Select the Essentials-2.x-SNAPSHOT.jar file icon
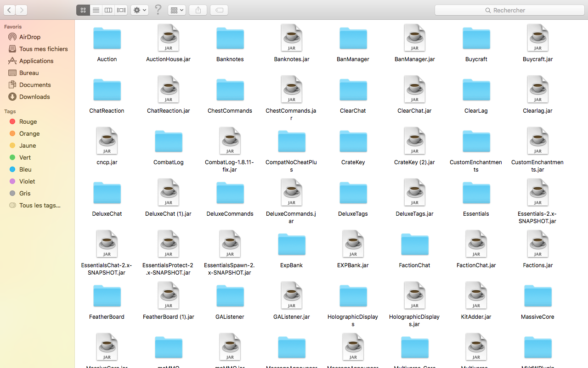The height and width of the screenshot is (368, 588). [538, 192]
